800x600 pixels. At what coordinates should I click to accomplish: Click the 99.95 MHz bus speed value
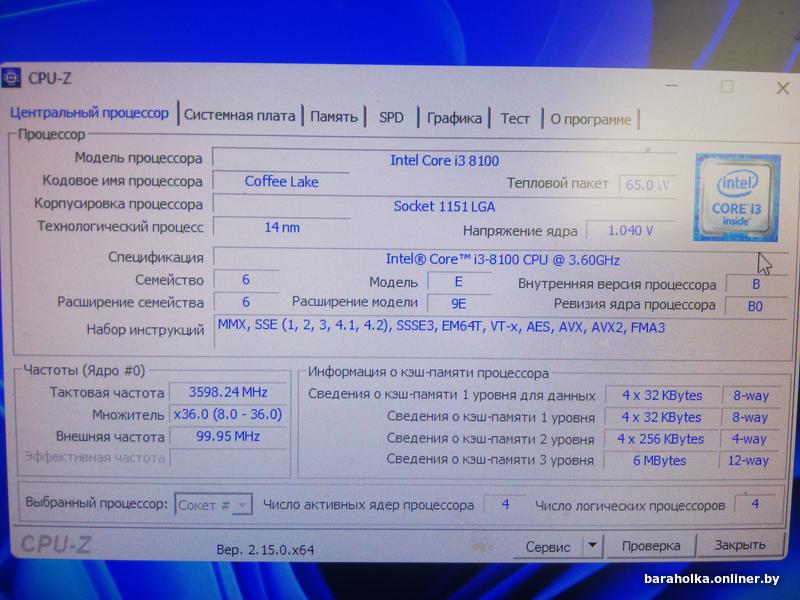click(228, 436)
